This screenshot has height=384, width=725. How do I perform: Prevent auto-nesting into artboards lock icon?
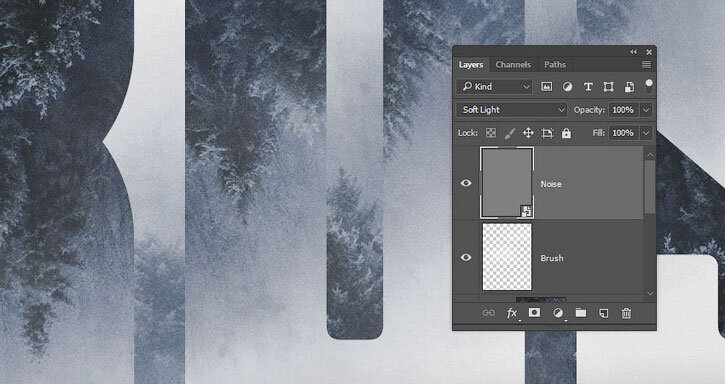pos(547,133)
